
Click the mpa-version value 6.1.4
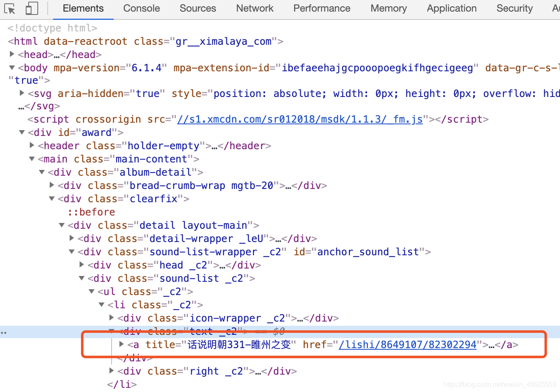tap(146, 68)
